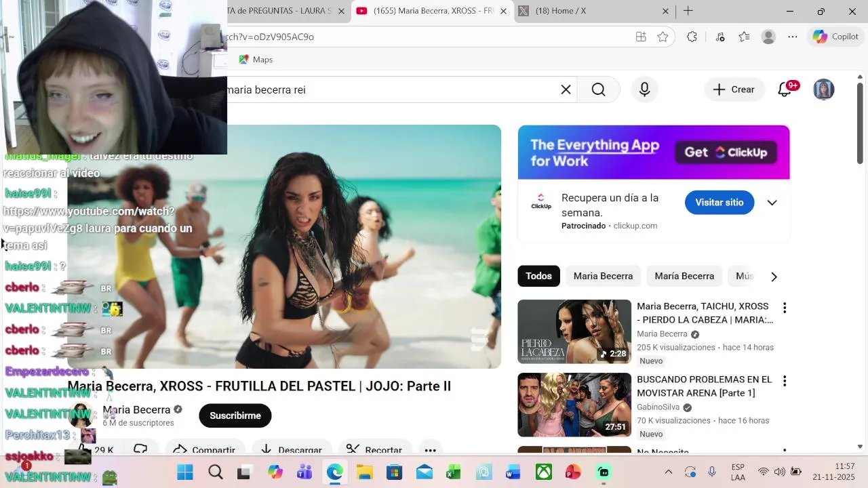Select the María Becerra accented filter chip
This screenshot has width=868, height=488.
click(684, 276)
